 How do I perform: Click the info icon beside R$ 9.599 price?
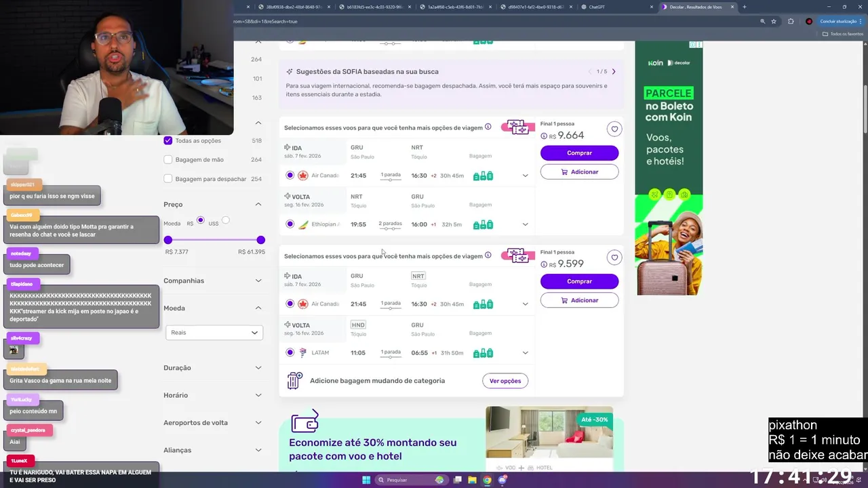point(544,264)
